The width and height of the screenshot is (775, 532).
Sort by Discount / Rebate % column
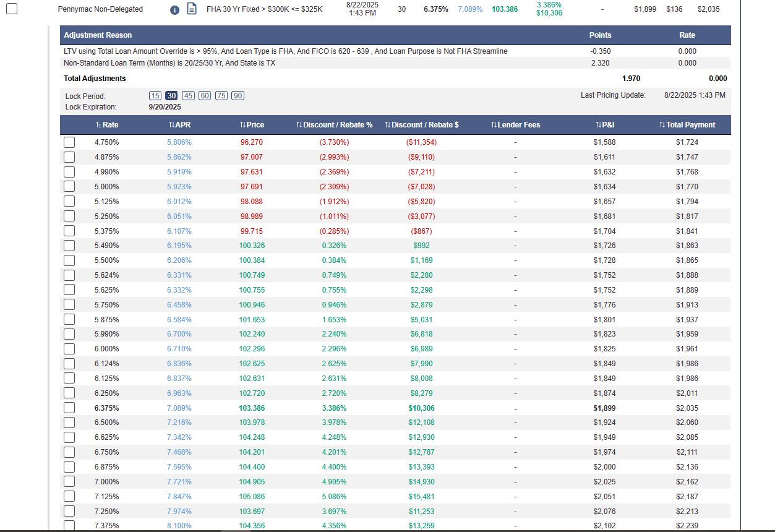(x=335, y=125)
